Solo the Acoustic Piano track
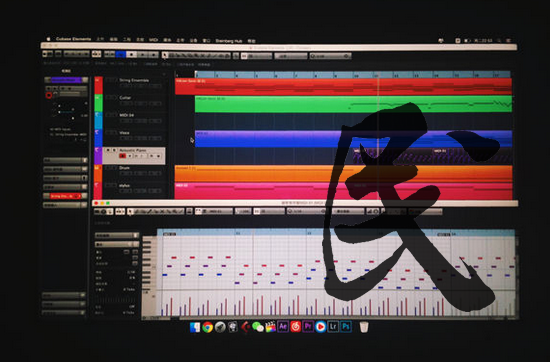Screen dimensions: 550x362 point(114,150)
